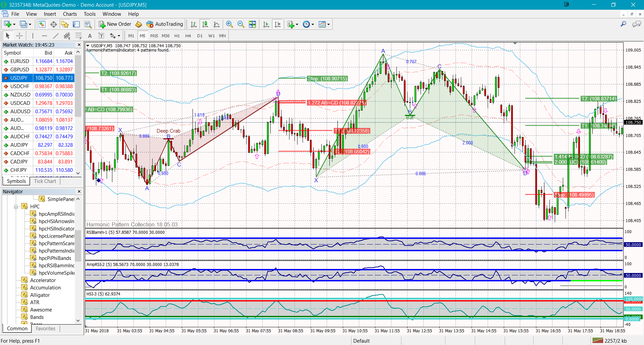The image size is (644, 345).
Task: Select the M5 timeframe button
Action: tap(143, 36)
